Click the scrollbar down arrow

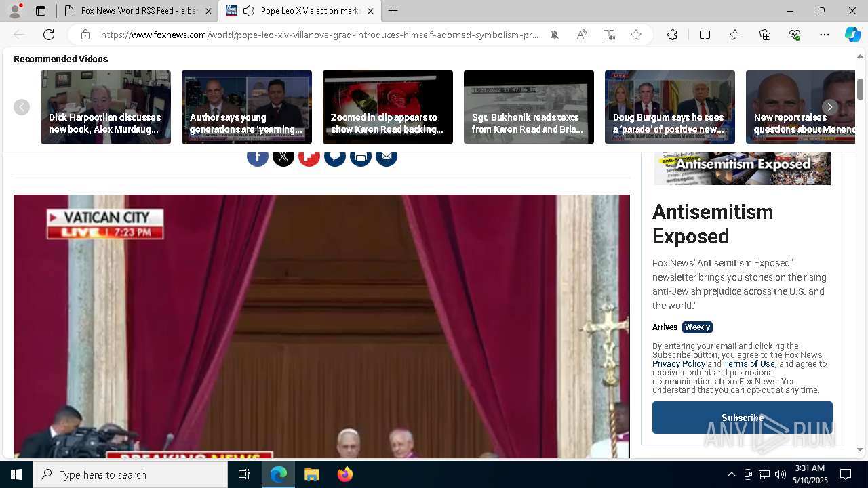tap(860, 449)
